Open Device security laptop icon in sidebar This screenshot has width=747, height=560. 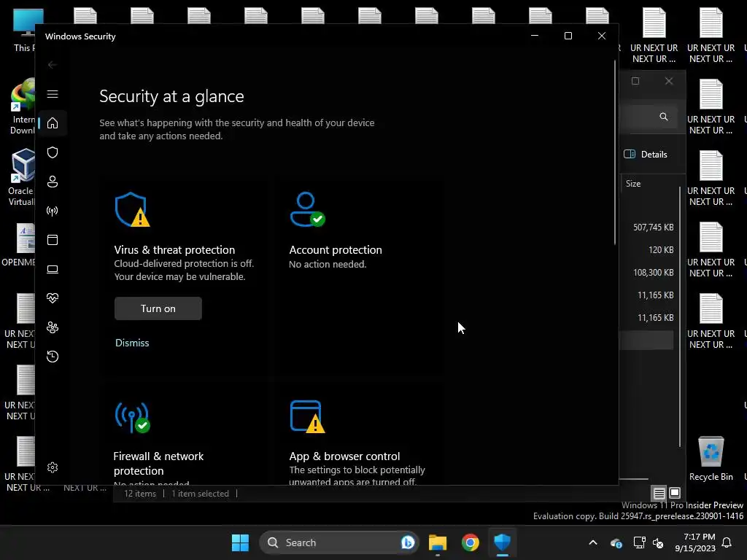coord(53,269)
